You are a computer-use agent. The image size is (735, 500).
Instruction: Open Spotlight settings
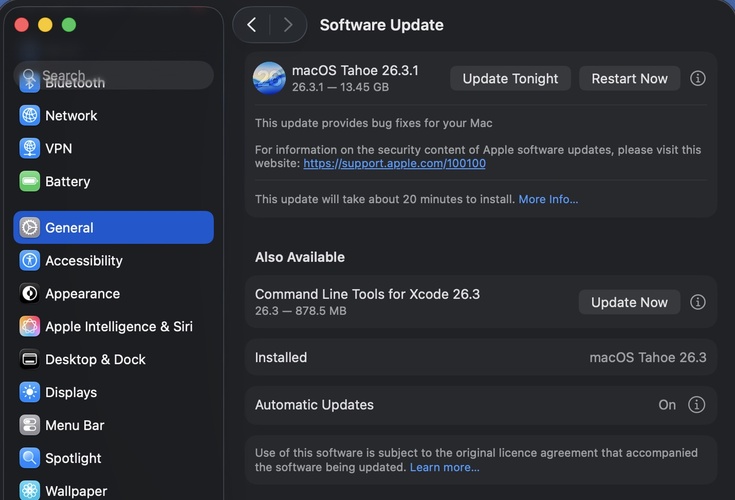[x=113, y=458]
